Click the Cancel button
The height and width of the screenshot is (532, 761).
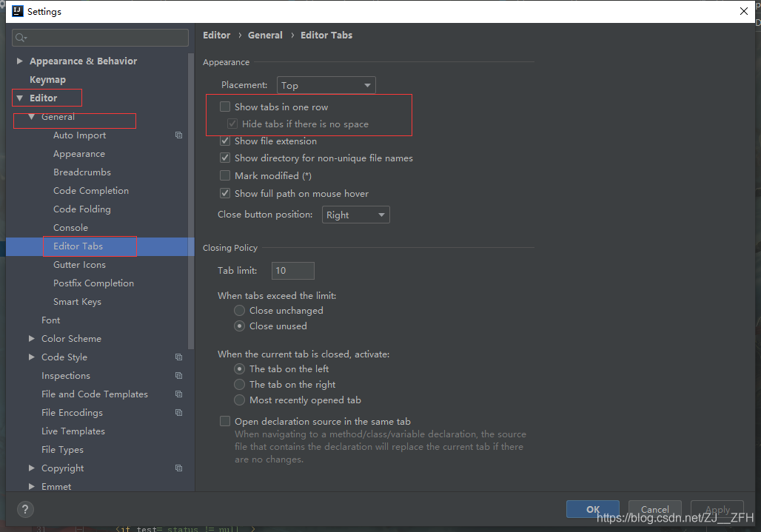654,509
